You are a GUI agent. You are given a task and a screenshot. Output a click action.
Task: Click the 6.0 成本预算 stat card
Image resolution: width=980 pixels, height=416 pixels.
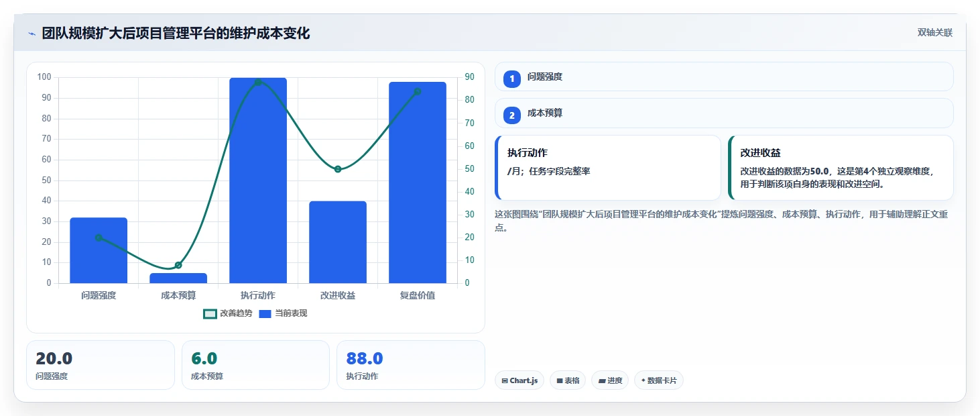(x=255, y=365)
